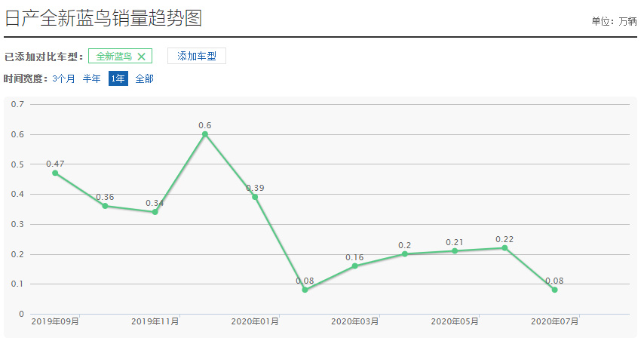This screenshot has height=347, width=644.
Task: Click the 0.47 data point for 2019年09月
Action: (55, 173)
